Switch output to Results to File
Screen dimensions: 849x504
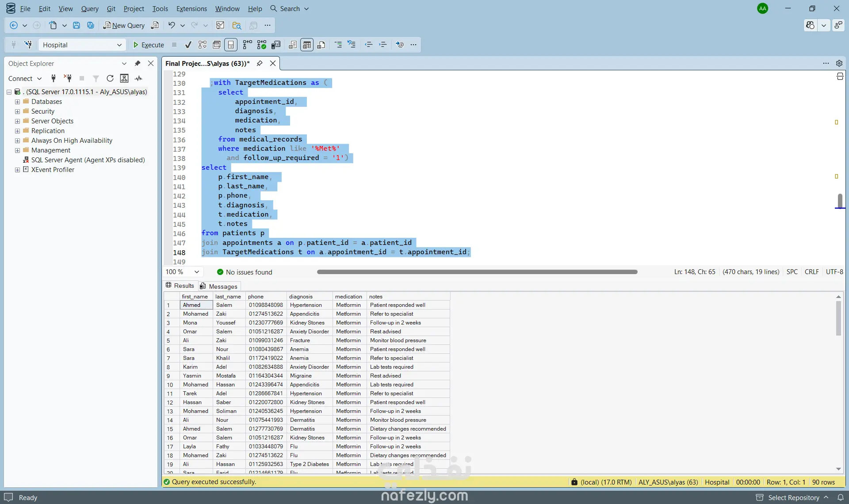[321, 45]
